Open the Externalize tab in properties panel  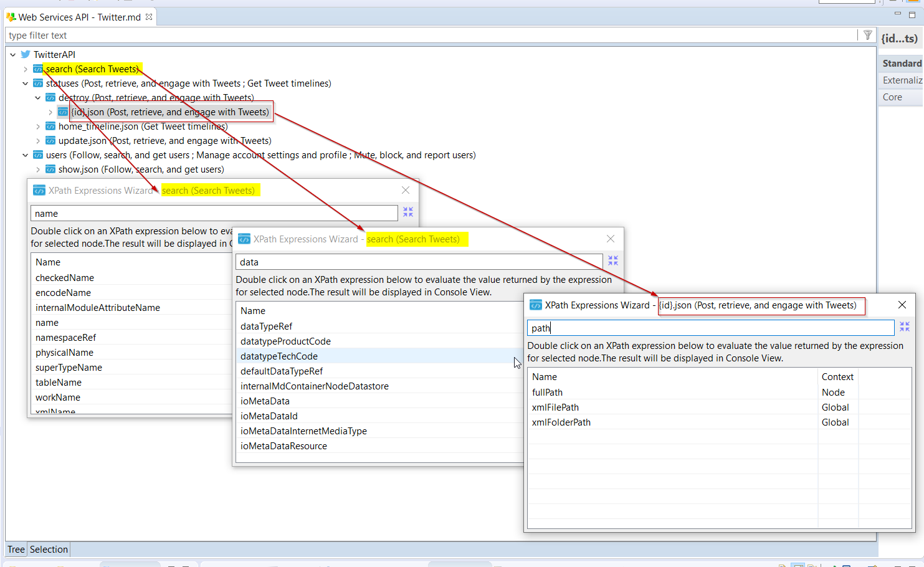[x=902, y=80]
